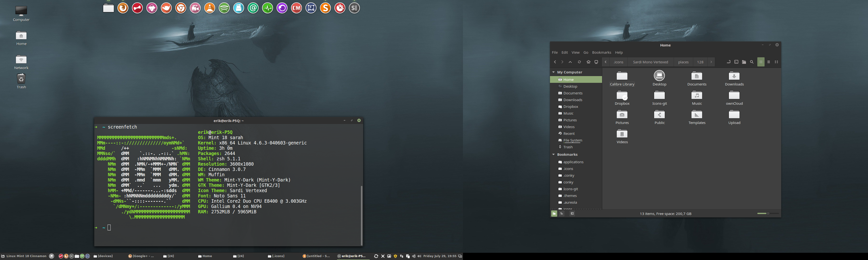Open the Computer desktop icon
Image resolution: width=868 pixels, height=260 pixels.
[x=21, y=14]
